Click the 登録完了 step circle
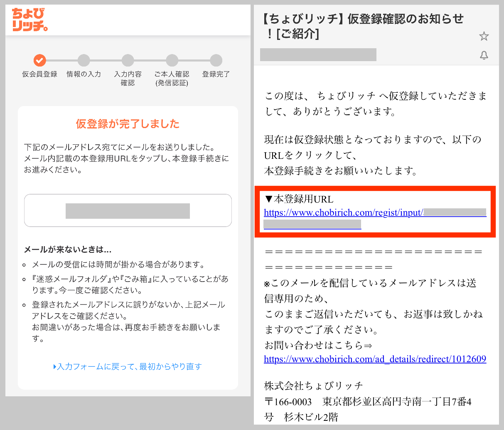 tap(216, 61)
